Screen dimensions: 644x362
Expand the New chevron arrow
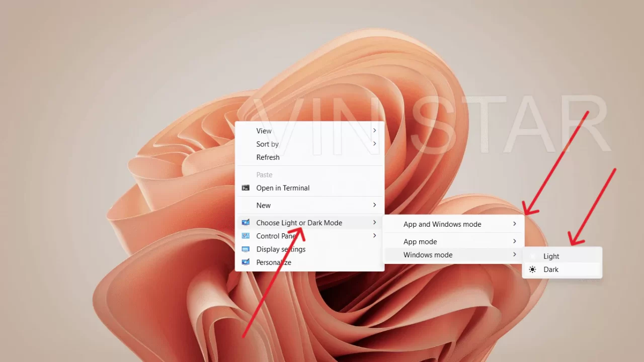[x=374, y=205]
